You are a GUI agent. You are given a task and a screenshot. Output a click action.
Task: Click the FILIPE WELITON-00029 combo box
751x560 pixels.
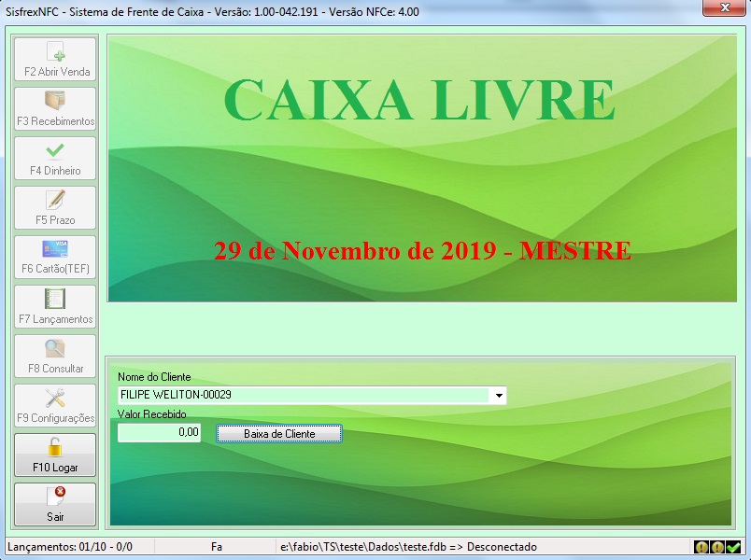coord(312,396)
